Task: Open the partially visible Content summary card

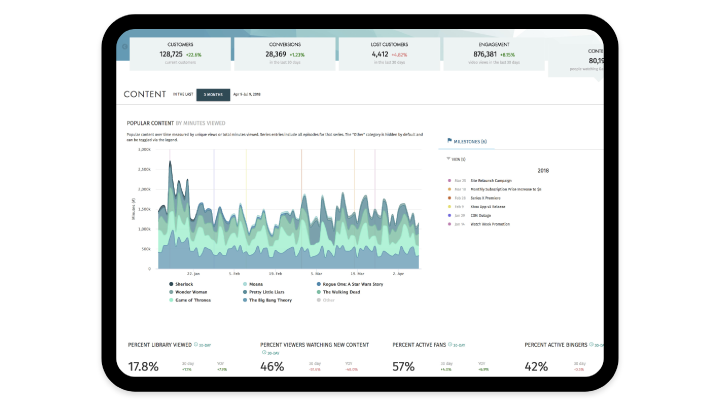Action: [x=576, y=60]
